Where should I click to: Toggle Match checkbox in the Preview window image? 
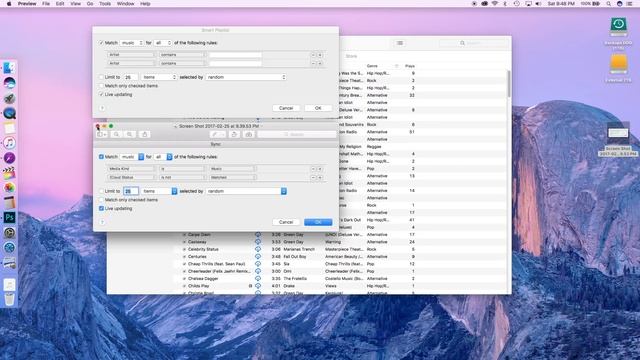click(101, 157)
